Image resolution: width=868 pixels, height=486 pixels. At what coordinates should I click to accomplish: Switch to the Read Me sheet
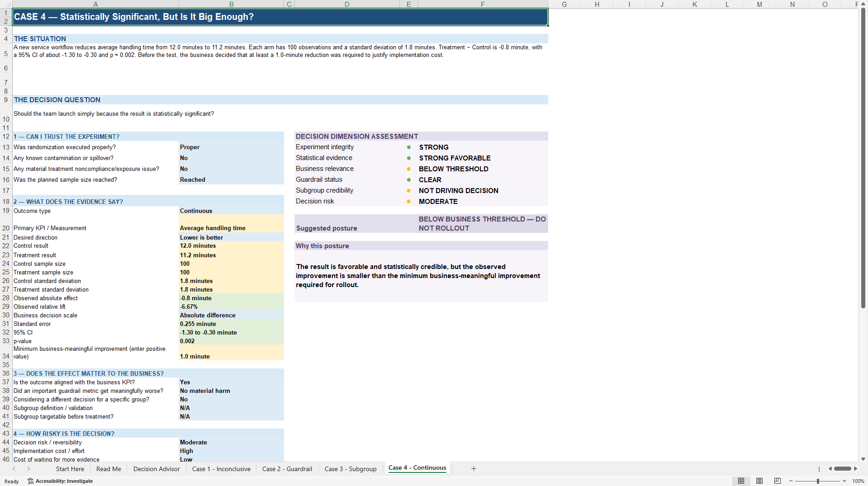pyautogui.click(x=109, y=469)
